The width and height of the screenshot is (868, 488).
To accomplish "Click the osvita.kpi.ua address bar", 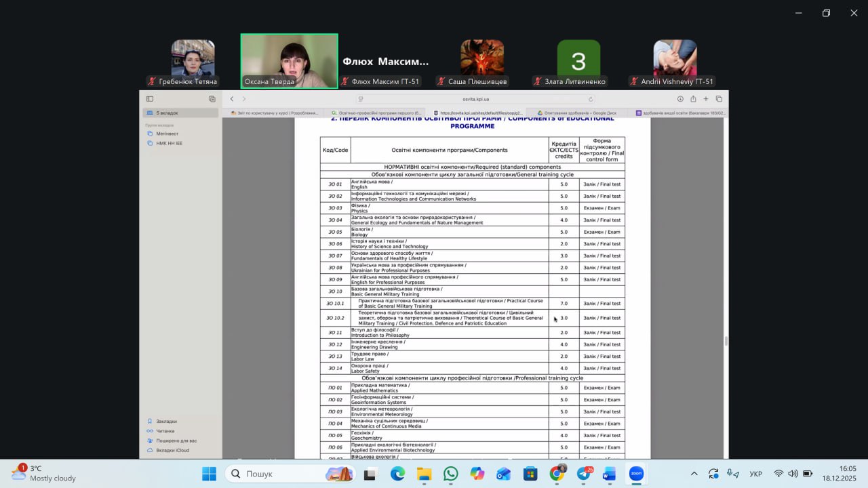I will [475, 99].
